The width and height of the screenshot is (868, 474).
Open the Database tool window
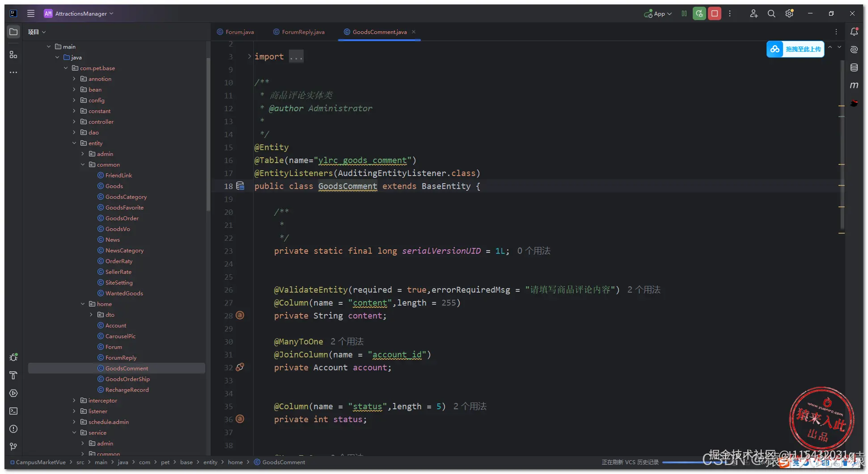854,67
